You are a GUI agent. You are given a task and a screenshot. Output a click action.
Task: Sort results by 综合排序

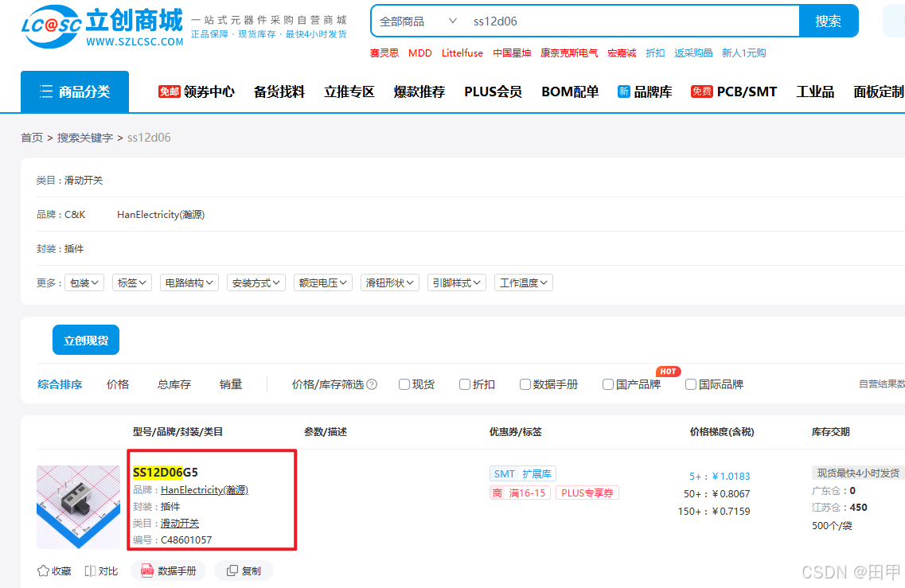coord(60,384)
